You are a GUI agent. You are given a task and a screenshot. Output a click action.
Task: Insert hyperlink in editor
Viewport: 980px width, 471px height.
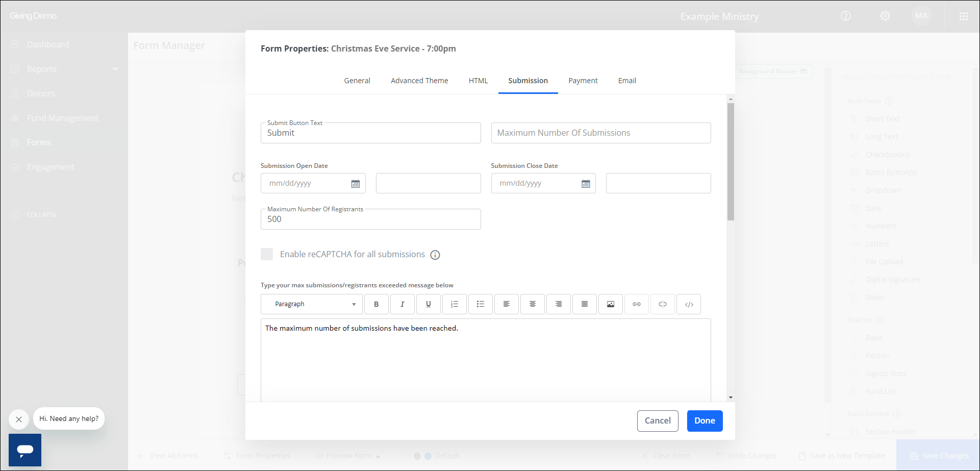pos(637,304)
